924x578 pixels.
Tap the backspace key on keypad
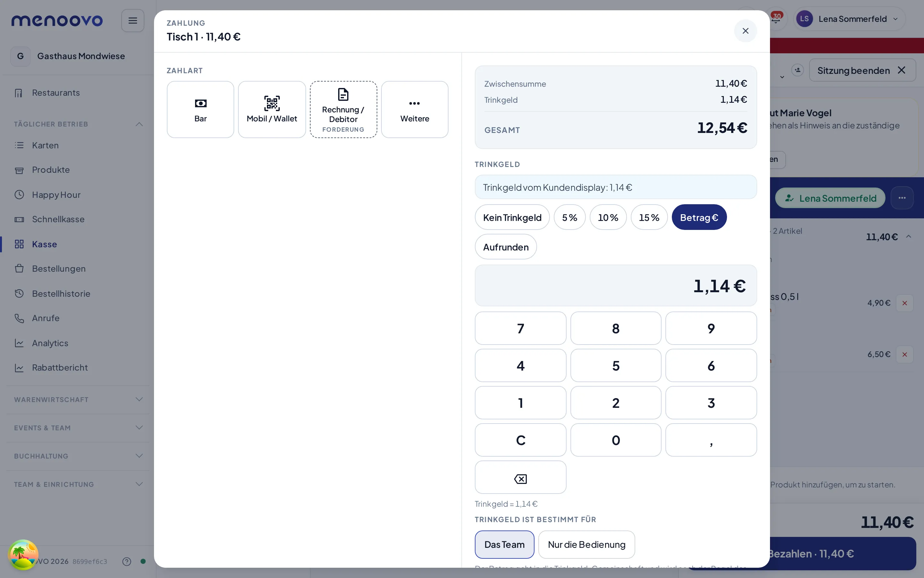click(x=520, y=477)
